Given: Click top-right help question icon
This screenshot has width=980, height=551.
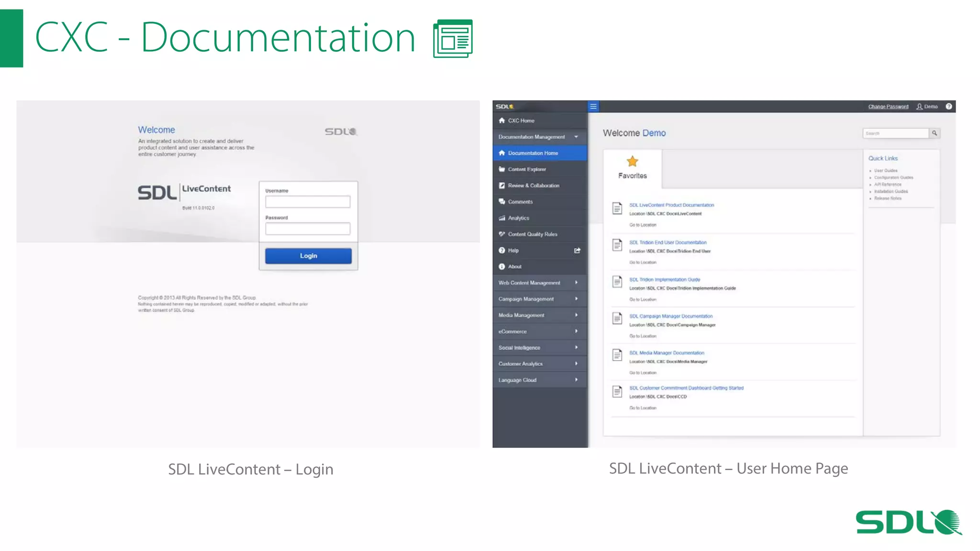Looking at the screenshot, I should click(x=948, y=107).
